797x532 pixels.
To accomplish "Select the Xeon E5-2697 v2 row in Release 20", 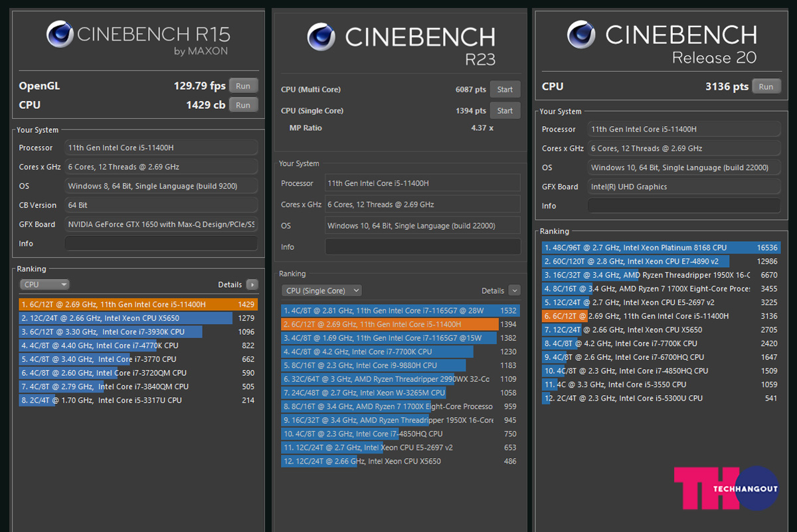I will (x=662, y=302).
